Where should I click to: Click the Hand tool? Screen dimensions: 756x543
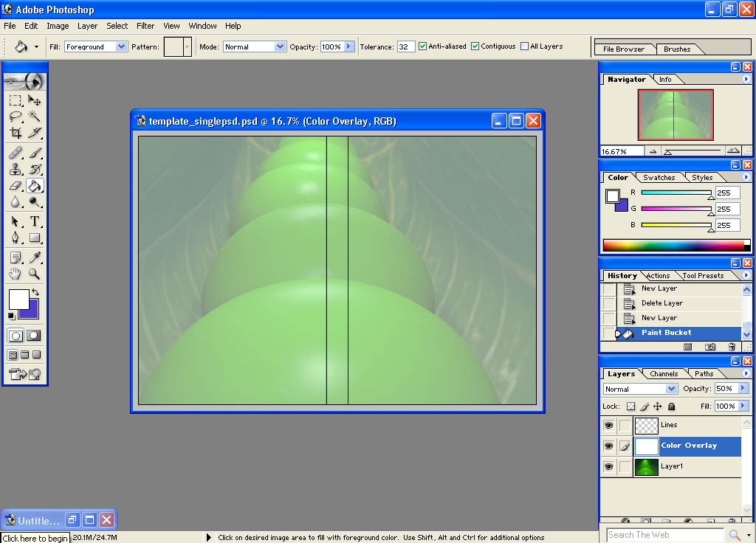point(16,274)
